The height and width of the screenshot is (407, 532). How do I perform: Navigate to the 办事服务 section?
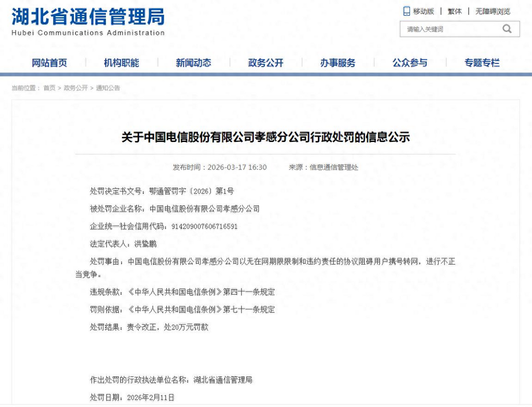point(338,63)
